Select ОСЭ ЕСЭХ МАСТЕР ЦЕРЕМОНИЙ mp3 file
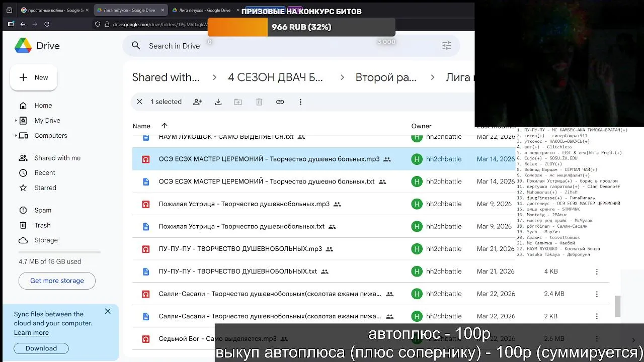The width and height of the screenshot is (644, 362). (269, 159)
